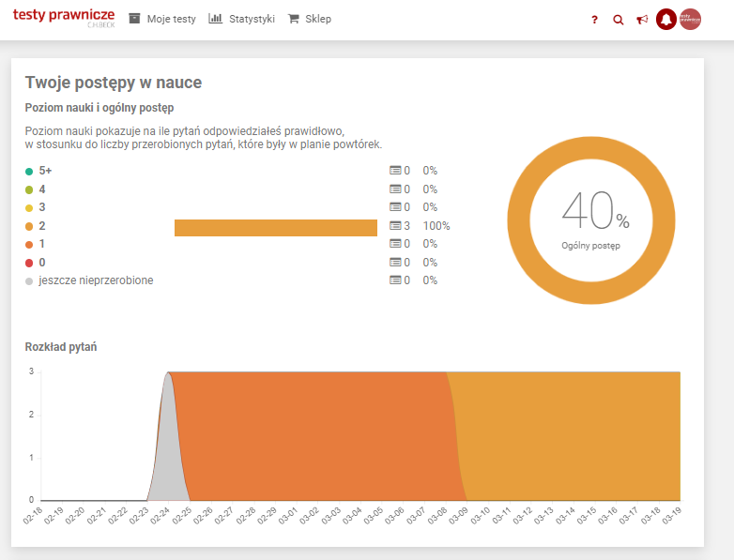The image size is (734, 560).
Task: Click the 03-01 date label on the chart axis
Action: 288,515
